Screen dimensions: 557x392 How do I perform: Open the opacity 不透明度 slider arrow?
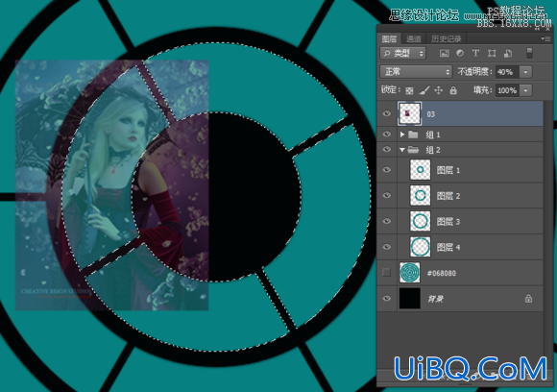(525, 72)
